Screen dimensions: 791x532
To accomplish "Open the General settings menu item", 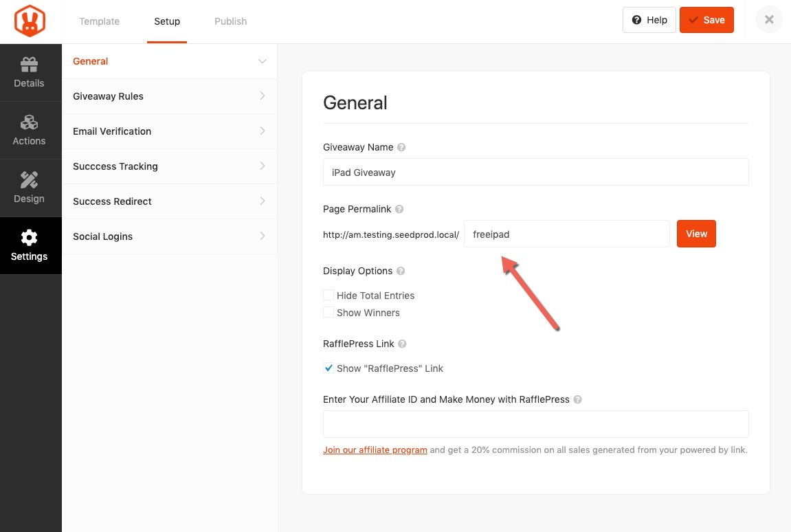I will 170,61.
